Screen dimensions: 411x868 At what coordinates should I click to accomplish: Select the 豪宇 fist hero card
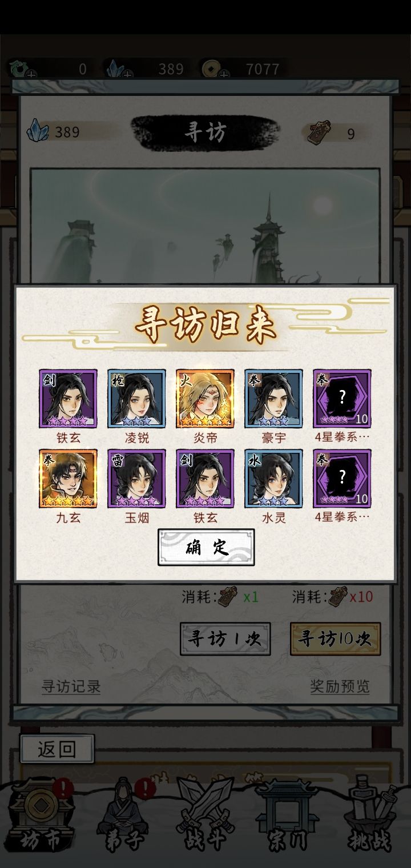[273, 399]
